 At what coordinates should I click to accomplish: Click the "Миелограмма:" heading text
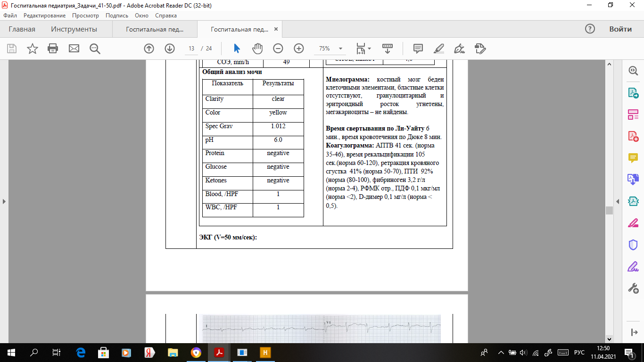click(348, 80)
